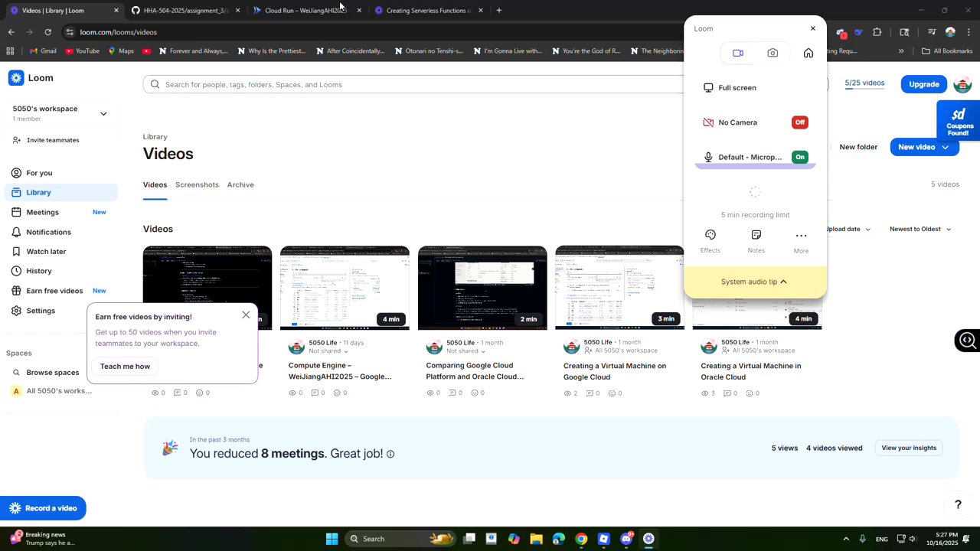The height and width of the screenshot is (551, 980).
Task: Select video recording mode icon in Loom popup
Action: (738, 53)
